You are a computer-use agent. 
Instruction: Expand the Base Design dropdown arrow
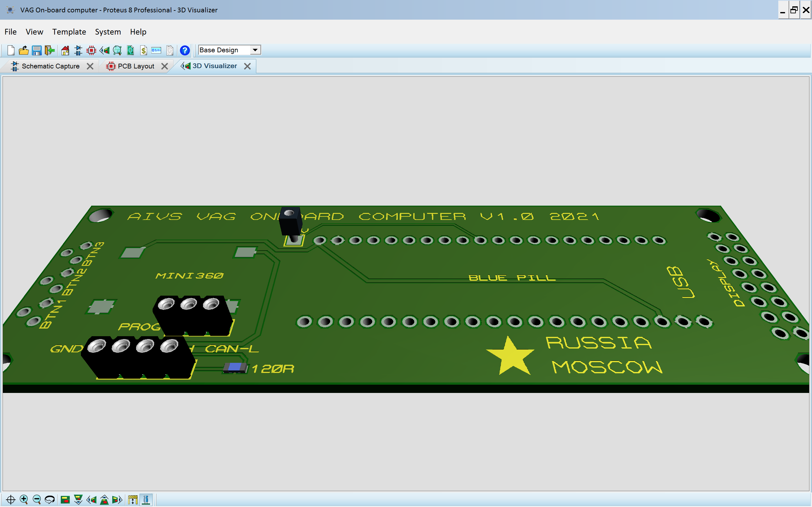coord(255,50)
